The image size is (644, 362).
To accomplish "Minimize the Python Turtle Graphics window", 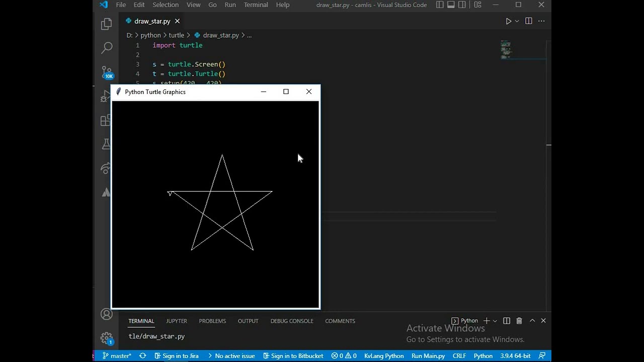I will [264, 92].
